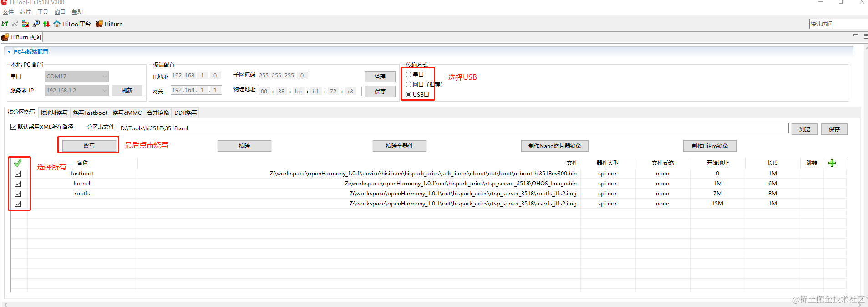Click the 15M start address cell
Viewport: 868px width, 307px height.
pos(717,204)
